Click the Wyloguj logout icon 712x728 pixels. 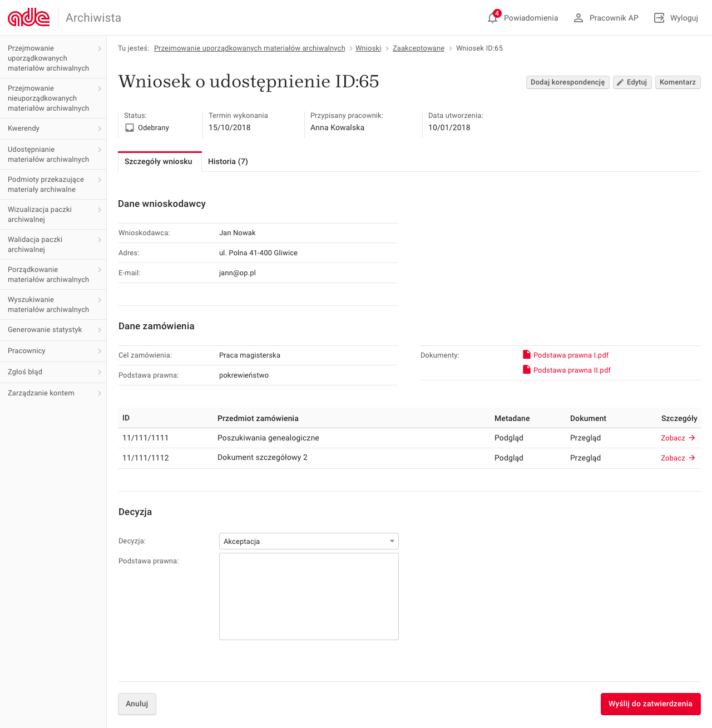point(659,18)
